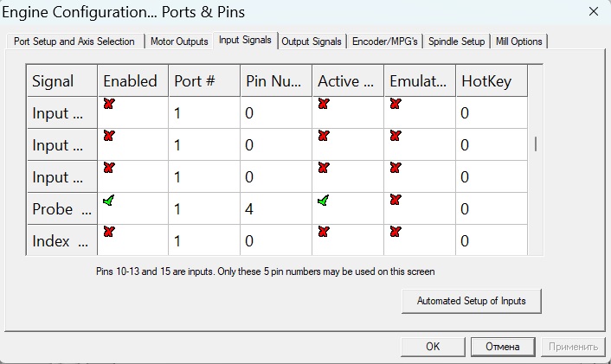Click Emulated red X in Index row

396,232
